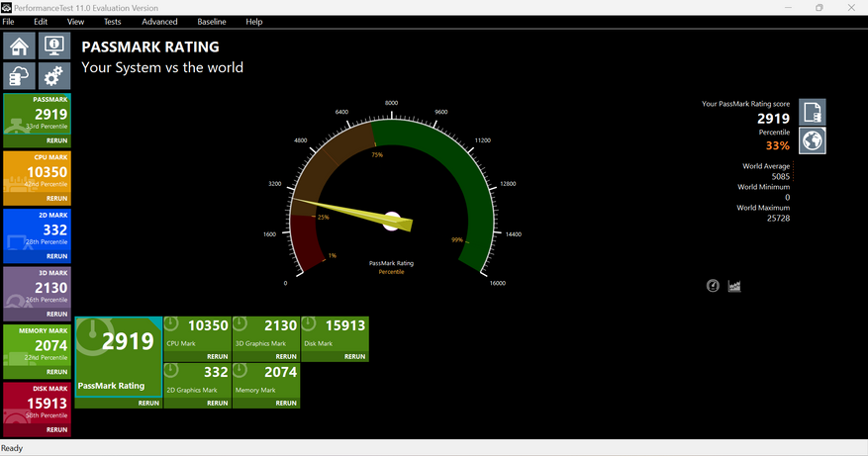Open the System Information monitor icon
Viewport: 868px width, 456px height.
coord(54,46)
